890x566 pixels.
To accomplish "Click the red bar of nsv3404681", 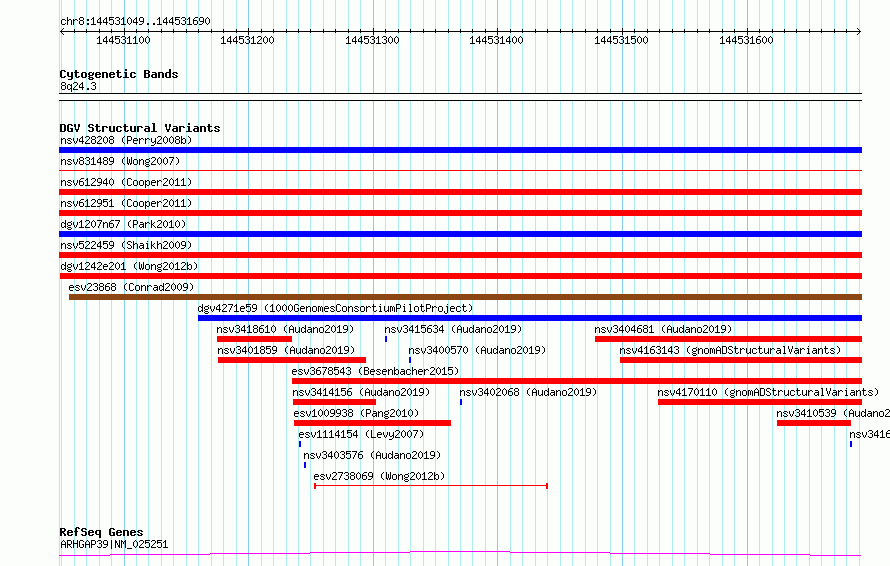I will tap(728, 339).
